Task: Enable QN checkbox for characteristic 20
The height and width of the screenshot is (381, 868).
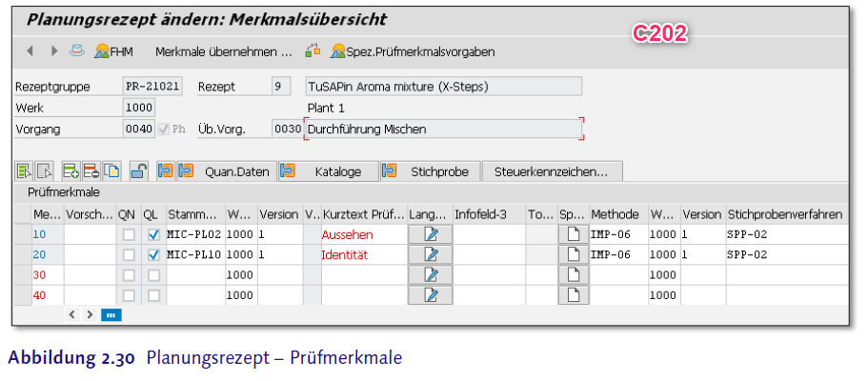Action: tap(129, 255)
